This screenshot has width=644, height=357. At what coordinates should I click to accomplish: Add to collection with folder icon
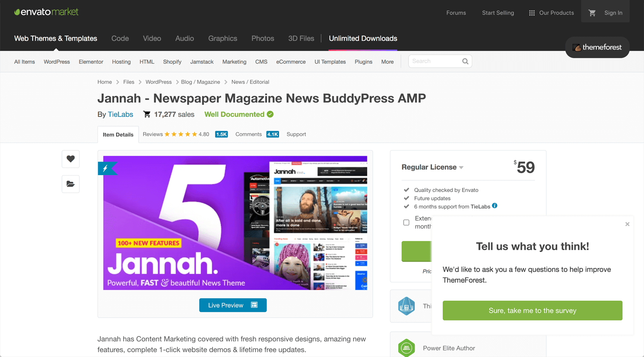coord(70,184)
